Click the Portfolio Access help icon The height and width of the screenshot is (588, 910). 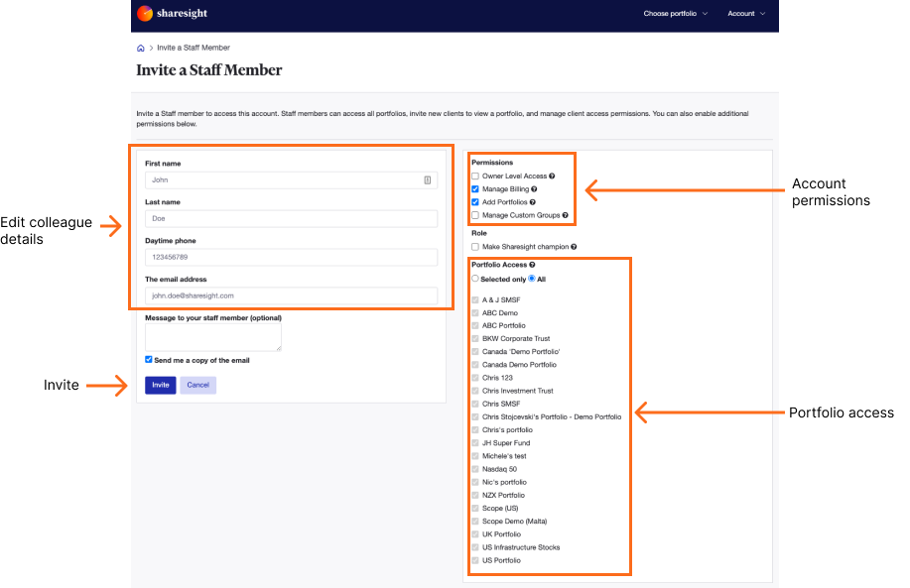[x=532, y=265]
